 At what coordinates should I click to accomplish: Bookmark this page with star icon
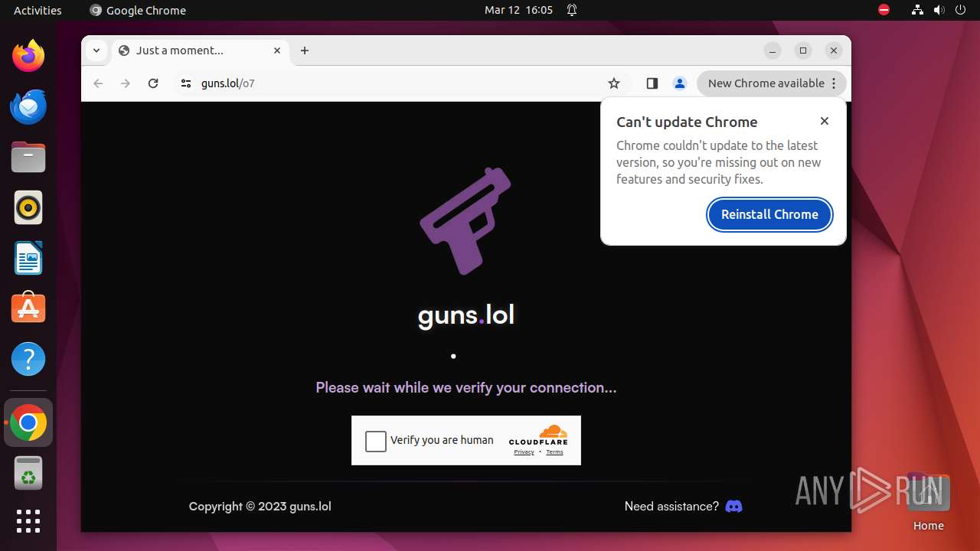[x=613, y=83]
